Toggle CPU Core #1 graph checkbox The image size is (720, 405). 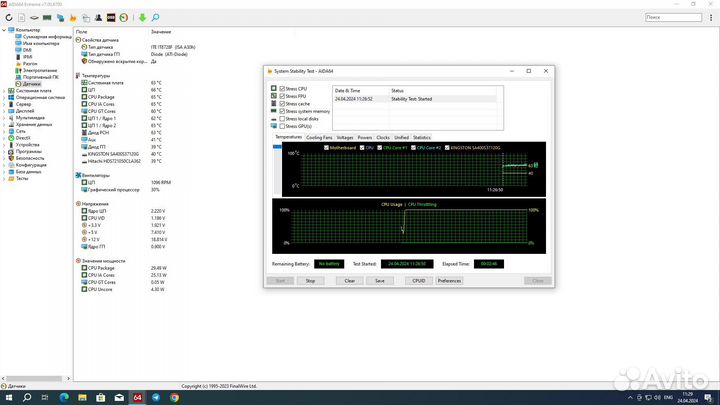pyautogui.click(x=379, y=148)
